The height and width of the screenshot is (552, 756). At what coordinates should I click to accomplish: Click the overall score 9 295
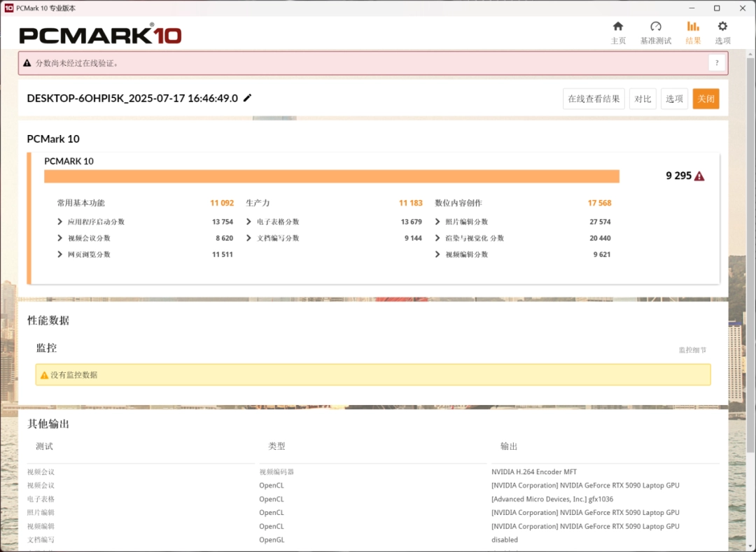point(678,176)
